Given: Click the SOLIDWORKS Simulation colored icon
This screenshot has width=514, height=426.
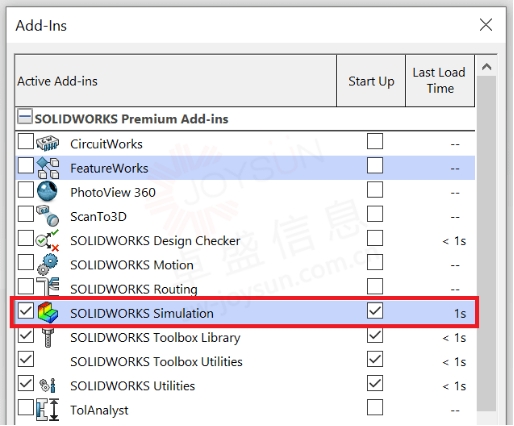Looking at the screenshot, I should [x=48, y=312].
